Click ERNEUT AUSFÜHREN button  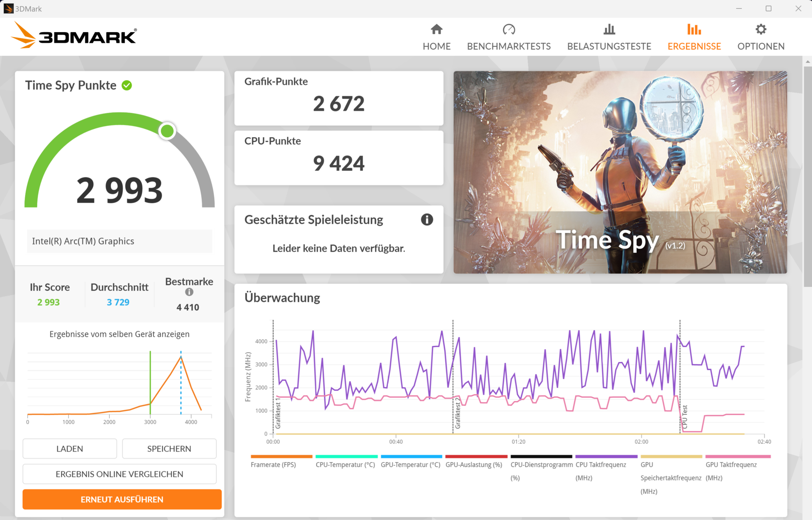pos(122,500)
